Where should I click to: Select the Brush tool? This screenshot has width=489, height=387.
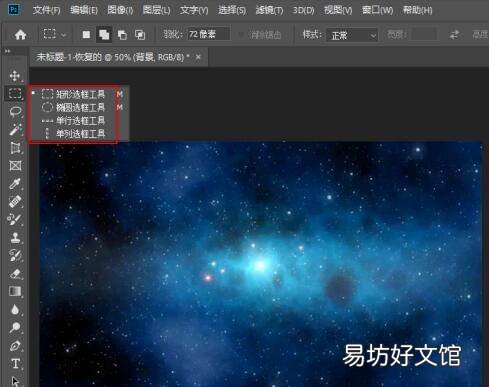click(15, 219)
